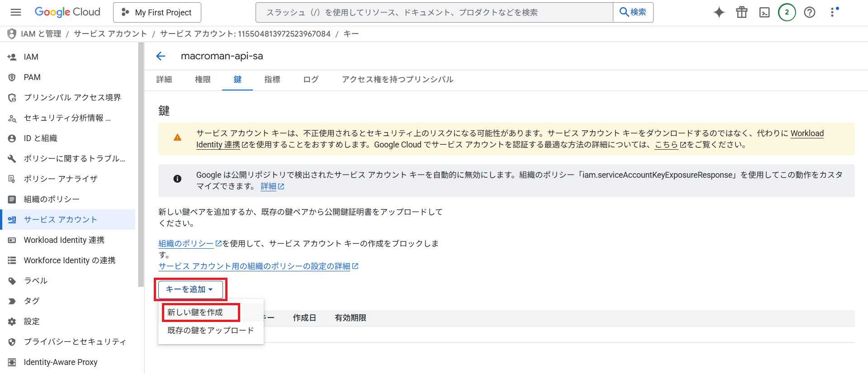Screen dimensions: 868x374
Task: Click the Workload Identity 連携 card icon
Action: 12,240
